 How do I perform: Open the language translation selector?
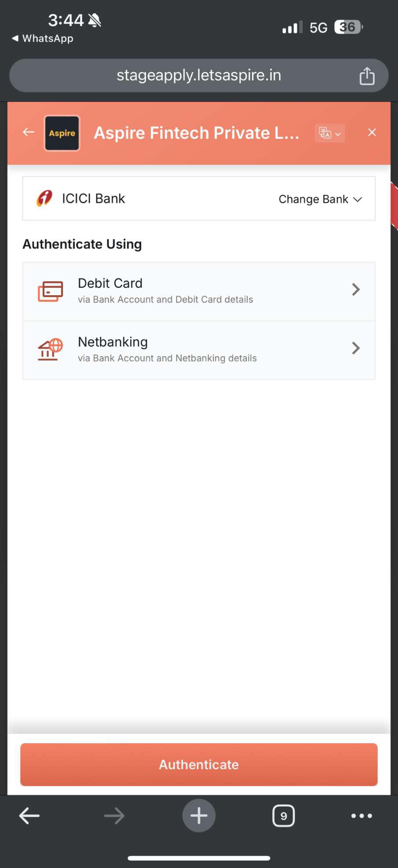pos(329,133)
